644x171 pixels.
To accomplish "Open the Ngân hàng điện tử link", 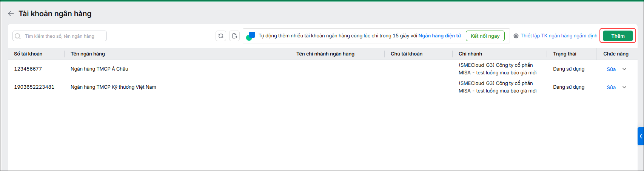I will (440, 36).
